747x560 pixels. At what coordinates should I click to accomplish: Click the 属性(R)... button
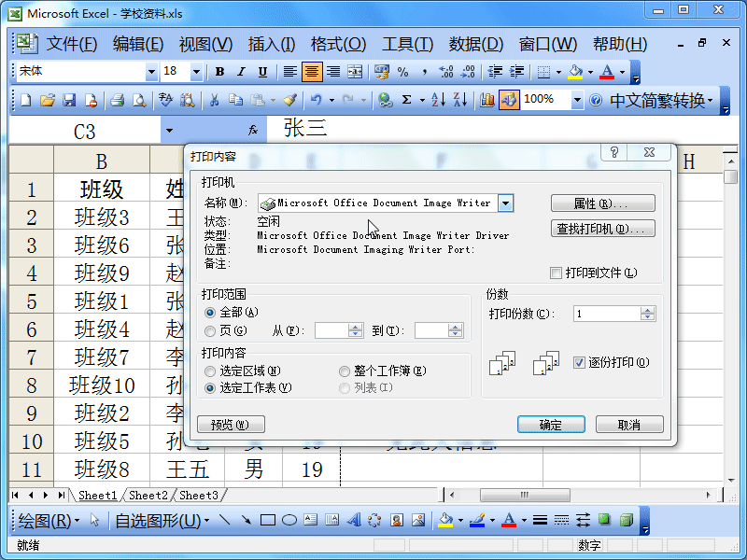[x=602, y=203]
